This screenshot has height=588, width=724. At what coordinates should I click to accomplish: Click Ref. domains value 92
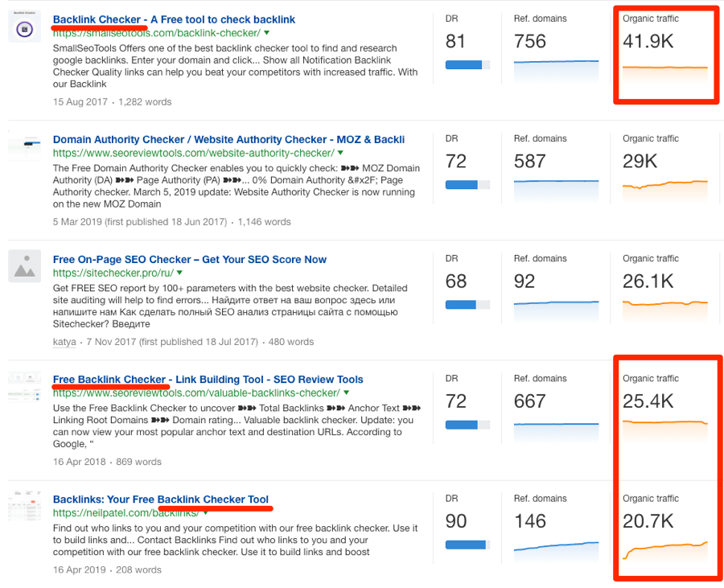tap(524, 282)
